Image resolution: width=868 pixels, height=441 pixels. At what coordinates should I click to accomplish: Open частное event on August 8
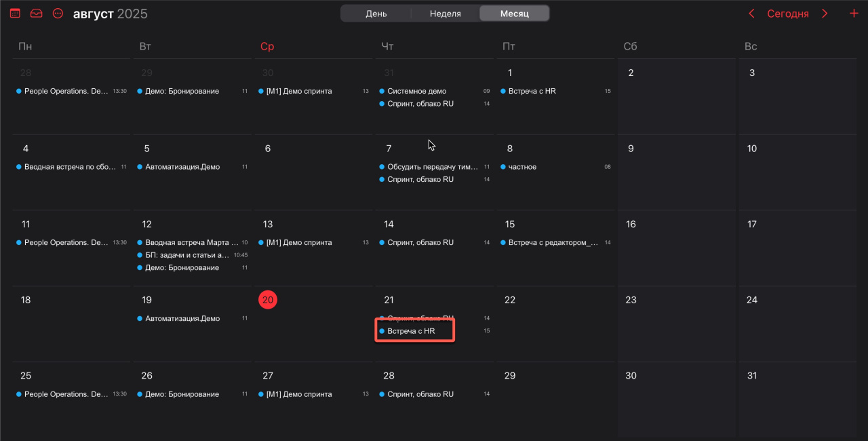[x=522, y=167]
